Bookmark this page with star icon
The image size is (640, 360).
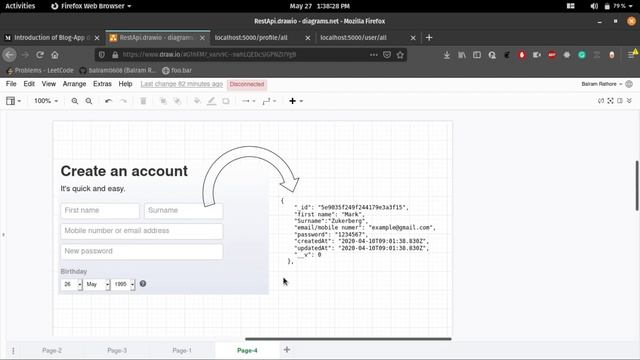pos(400,55)
